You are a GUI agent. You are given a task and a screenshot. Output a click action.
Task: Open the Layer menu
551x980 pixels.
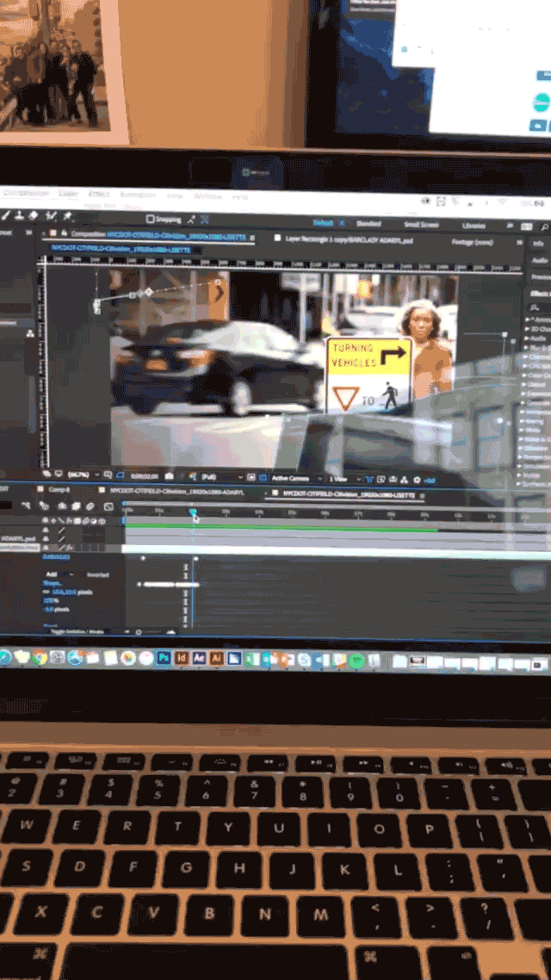68,194
